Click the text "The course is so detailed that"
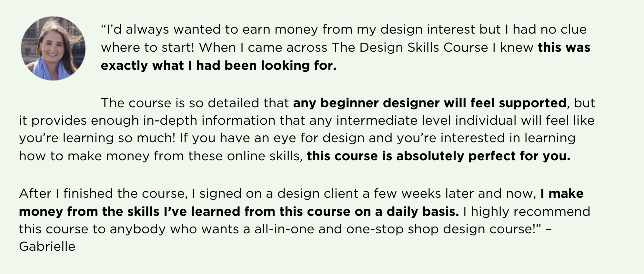 click(x=195, y=103)
